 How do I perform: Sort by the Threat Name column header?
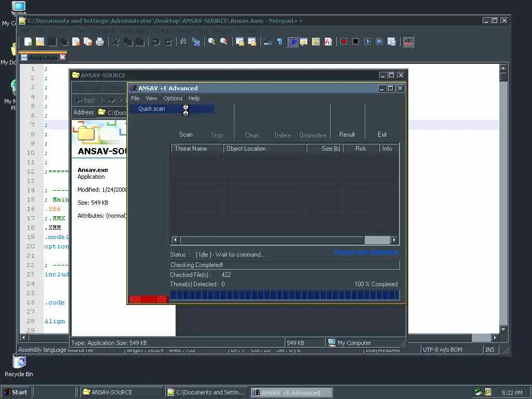coord(197,149)
